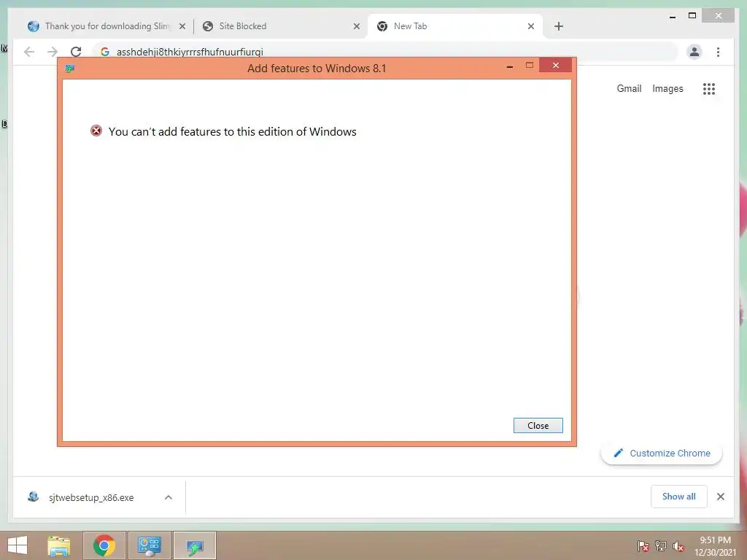Open File Explorer from the taskbar

[x=59, y=545]
